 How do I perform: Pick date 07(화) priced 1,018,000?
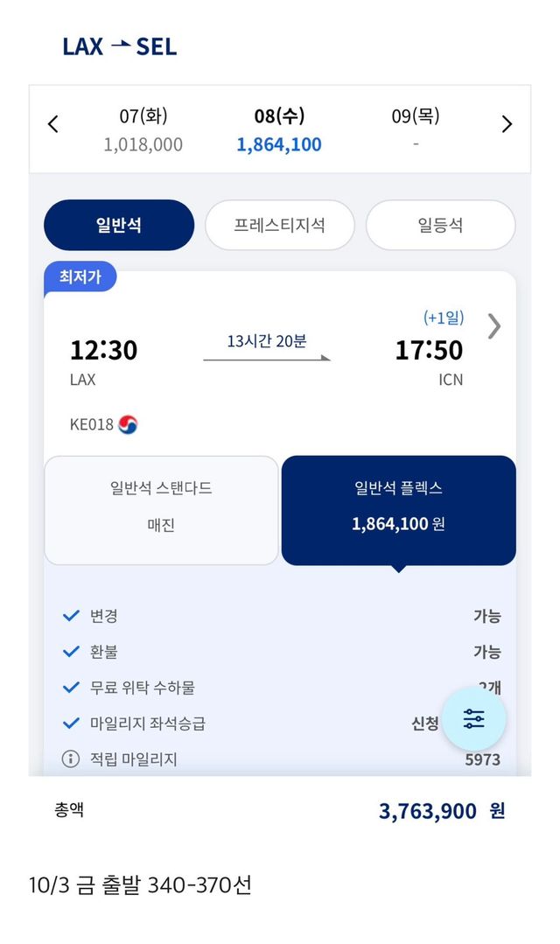[143, 129]
